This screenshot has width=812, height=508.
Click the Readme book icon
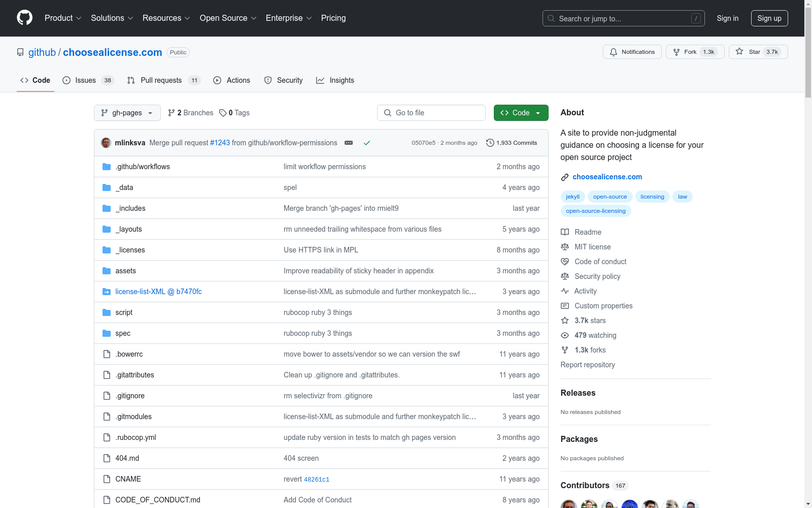pos(565,232)
